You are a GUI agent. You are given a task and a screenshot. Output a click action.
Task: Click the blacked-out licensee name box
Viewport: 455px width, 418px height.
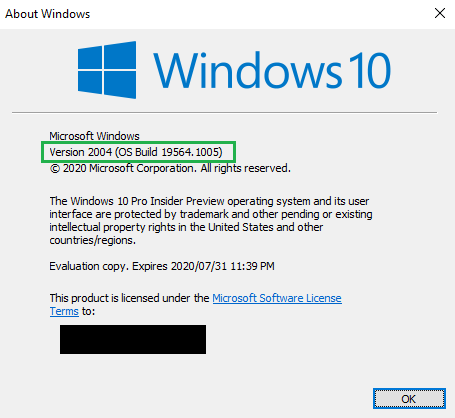pos(133,339)
